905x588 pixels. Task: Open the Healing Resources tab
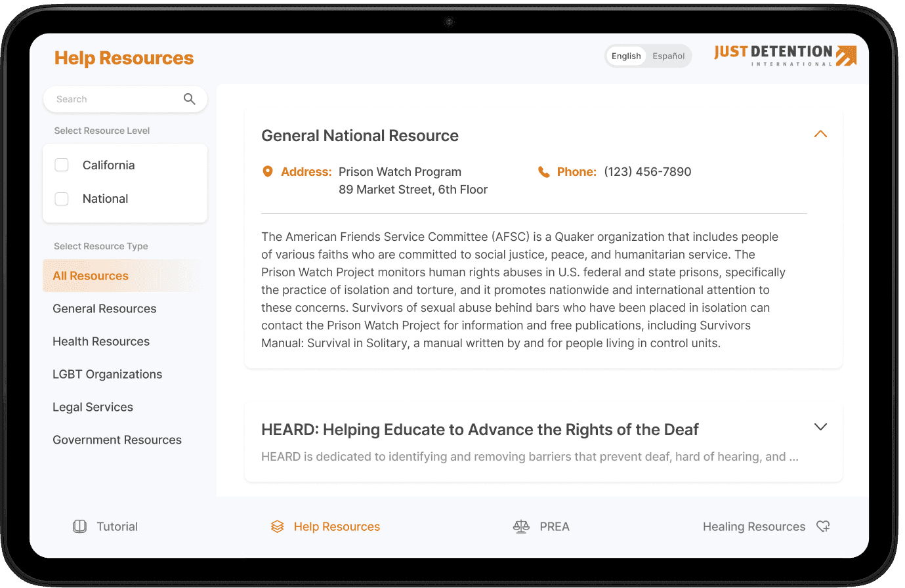(x=767, y=526)
